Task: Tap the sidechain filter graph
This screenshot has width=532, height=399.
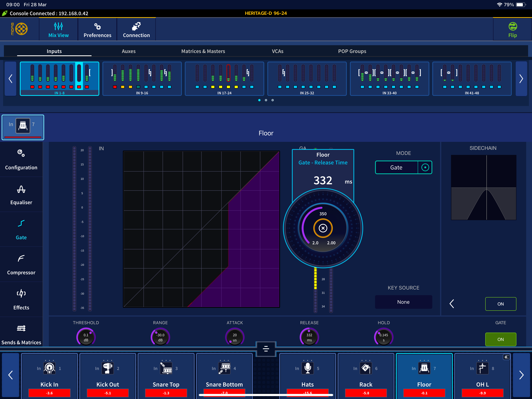Action: click(x=484, y=187)
